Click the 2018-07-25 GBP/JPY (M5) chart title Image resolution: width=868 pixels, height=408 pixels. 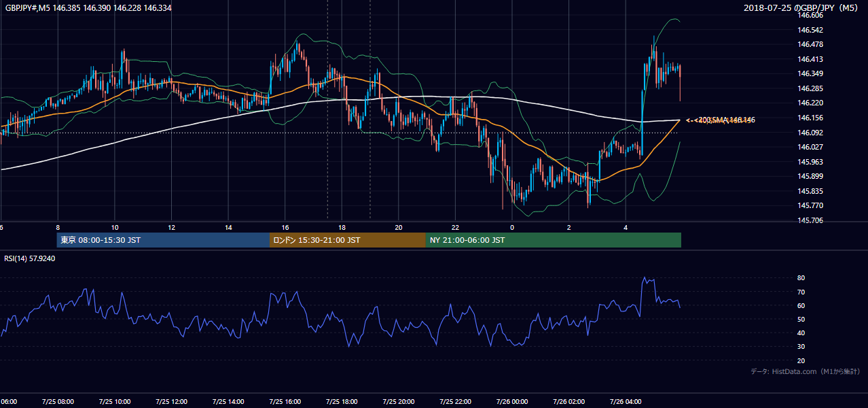click(801, 7)
